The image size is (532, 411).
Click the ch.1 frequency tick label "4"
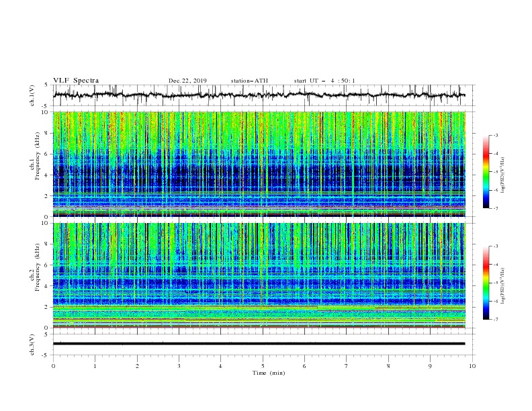tap(47, 175)
